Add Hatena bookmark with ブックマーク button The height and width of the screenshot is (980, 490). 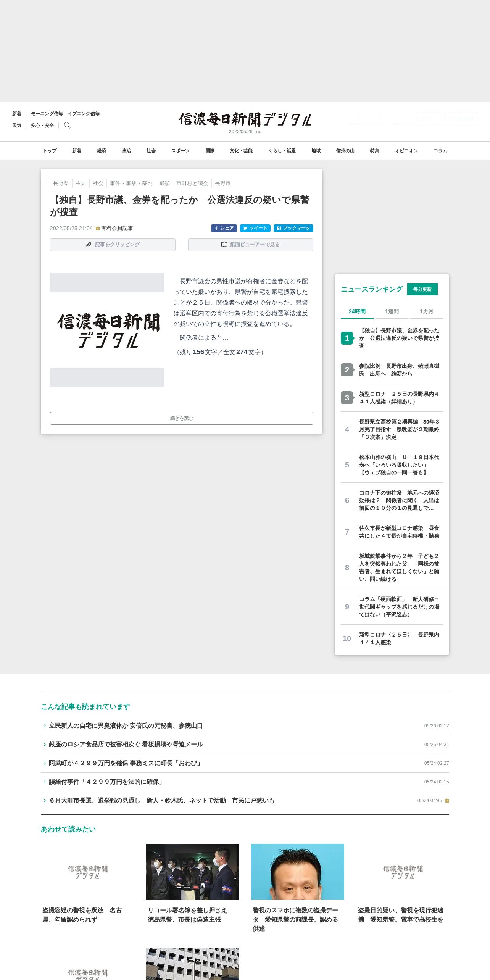[293, 228]
